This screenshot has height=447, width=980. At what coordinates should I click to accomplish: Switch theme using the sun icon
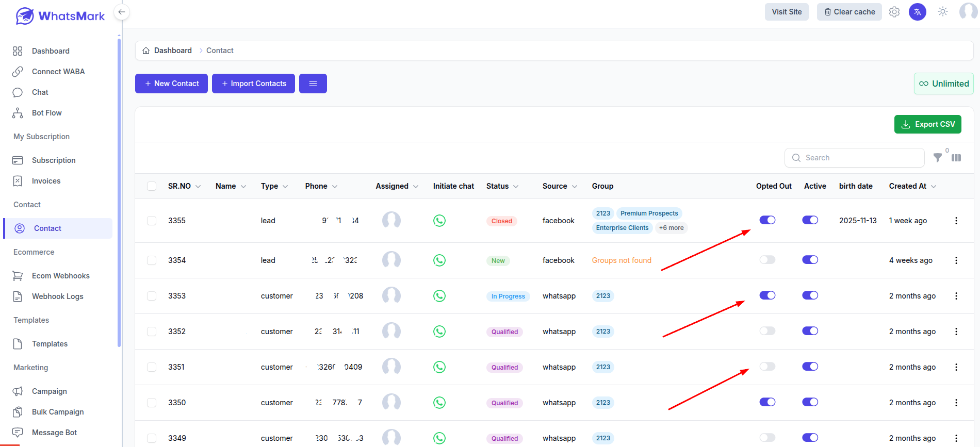click(x=943, y=11)
